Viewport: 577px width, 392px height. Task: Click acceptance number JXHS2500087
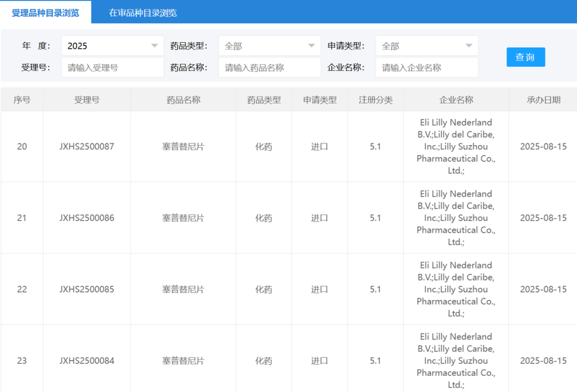point(87,146)
